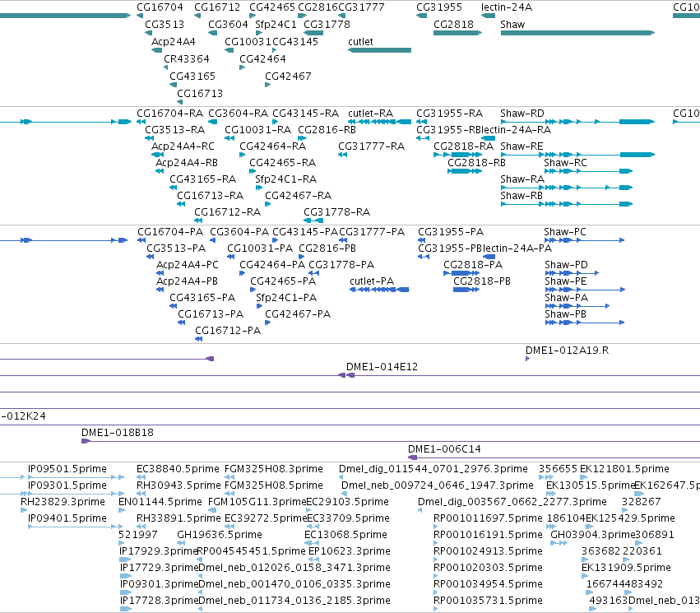Click the cutlet-PA protein label
Viewport: 700px width, 613px height.
(x=372, y=281)
